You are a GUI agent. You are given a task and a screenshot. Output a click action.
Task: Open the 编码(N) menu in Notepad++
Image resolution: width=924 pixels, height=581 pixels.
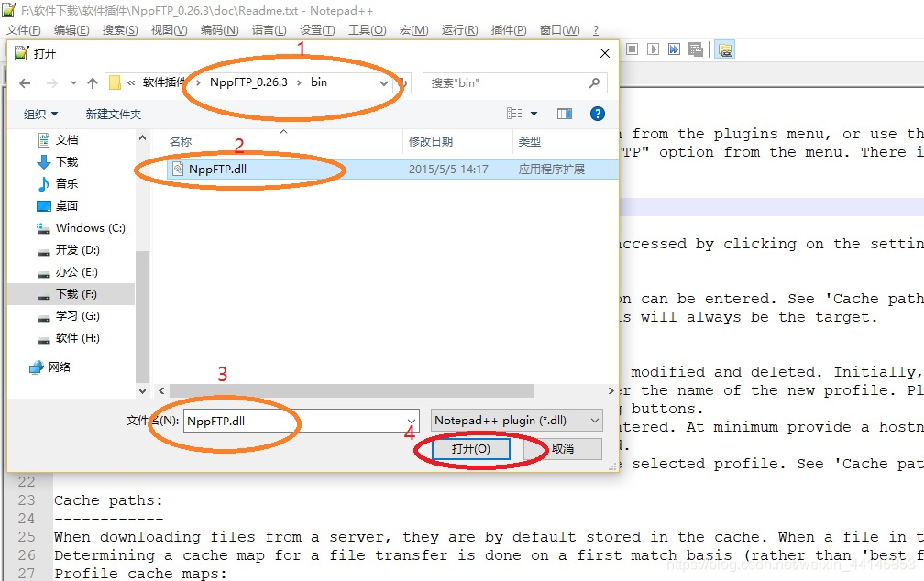click(219, 30)
